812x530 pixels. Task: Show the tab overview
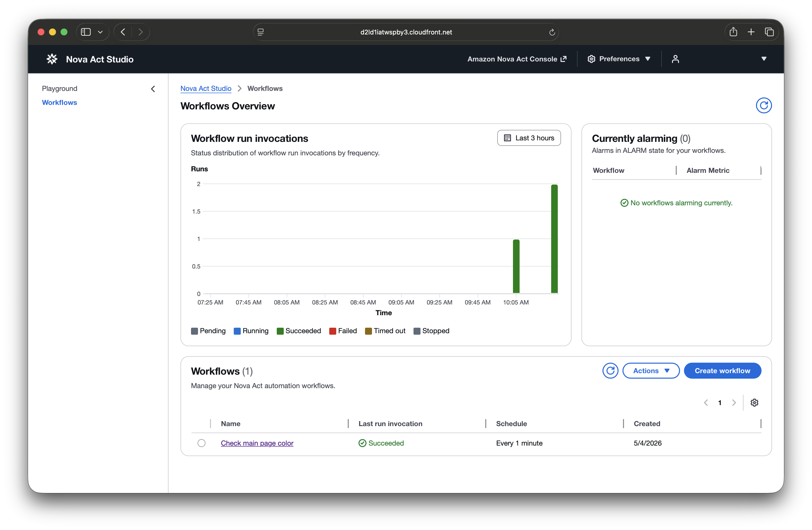pos(769,32)
